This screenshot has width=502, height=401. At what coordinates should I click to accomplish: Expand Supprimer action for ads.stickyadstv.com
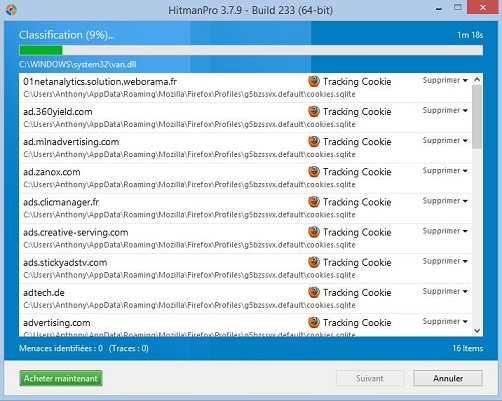click(445, 261)
